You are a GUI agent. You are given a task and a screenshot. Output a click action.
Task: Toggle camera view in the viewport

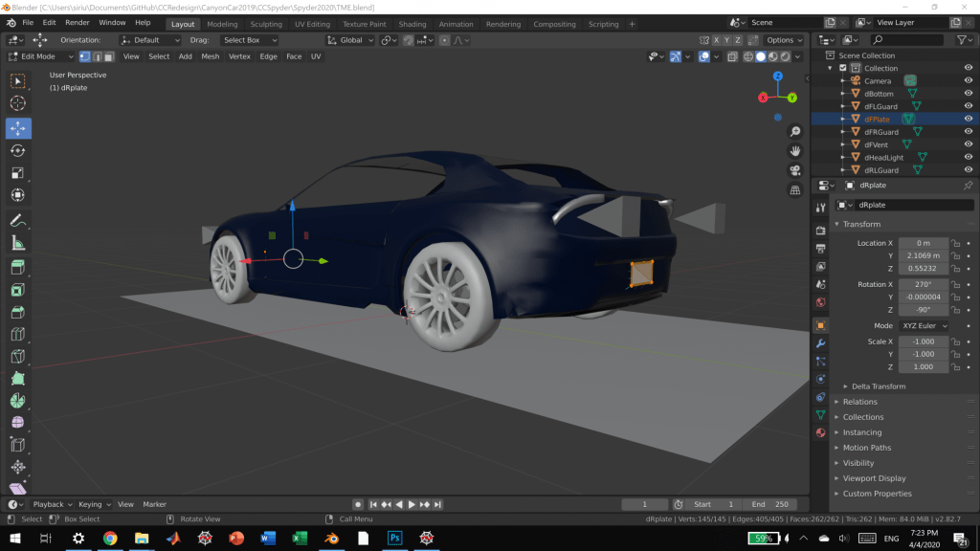coord(794,170)
